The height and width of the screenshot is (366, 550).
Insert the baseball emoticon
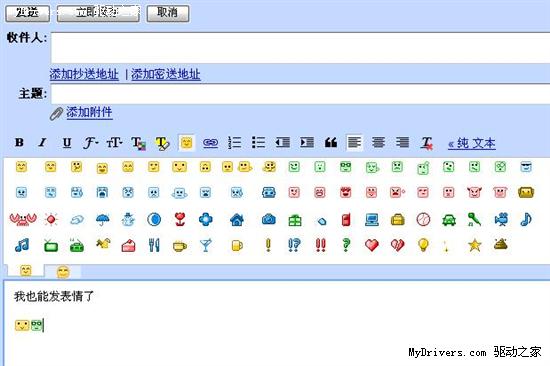(423, 220)
